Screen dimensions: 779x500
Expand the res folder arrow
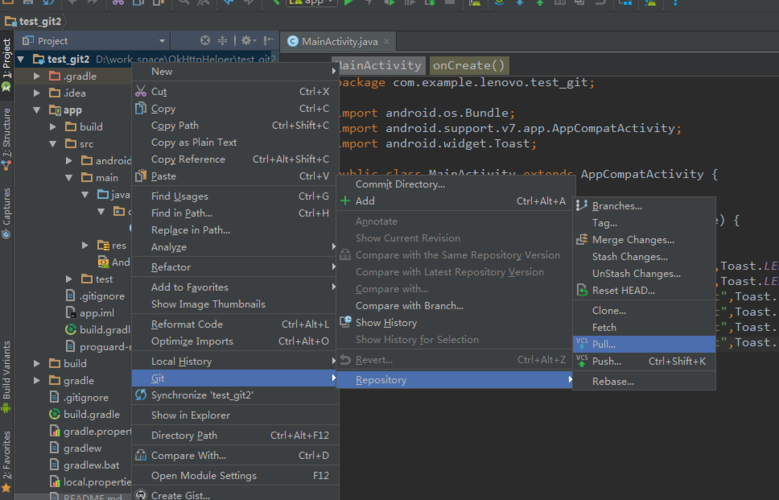(x=85, y=246)
